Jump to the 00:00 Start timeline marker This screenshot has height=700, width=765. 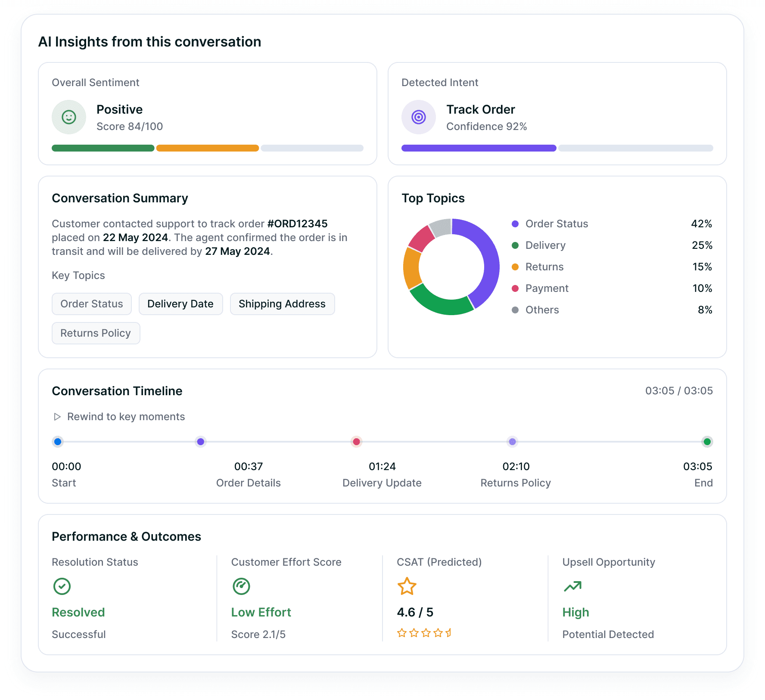58,442
